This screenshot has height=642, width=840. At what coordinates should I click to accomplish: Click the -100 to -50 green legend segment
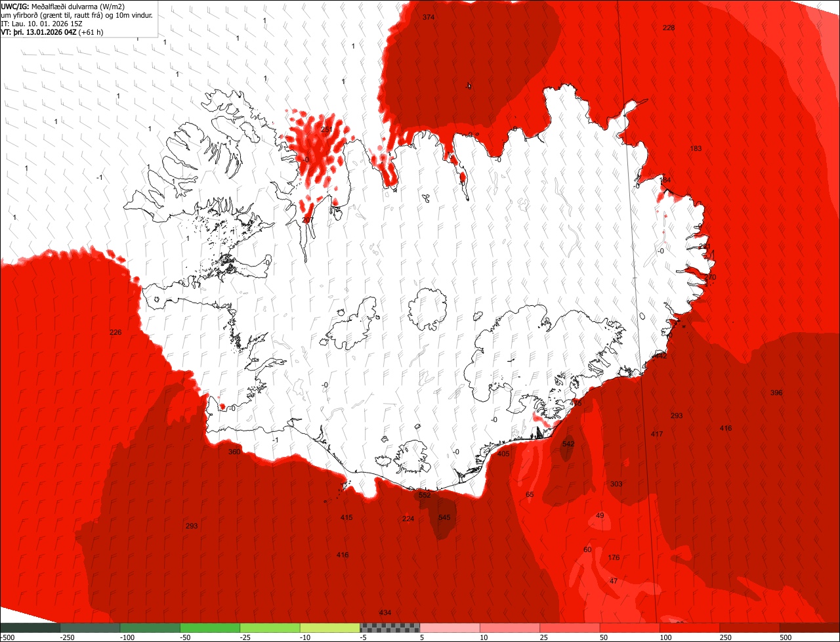pos(150,628)
